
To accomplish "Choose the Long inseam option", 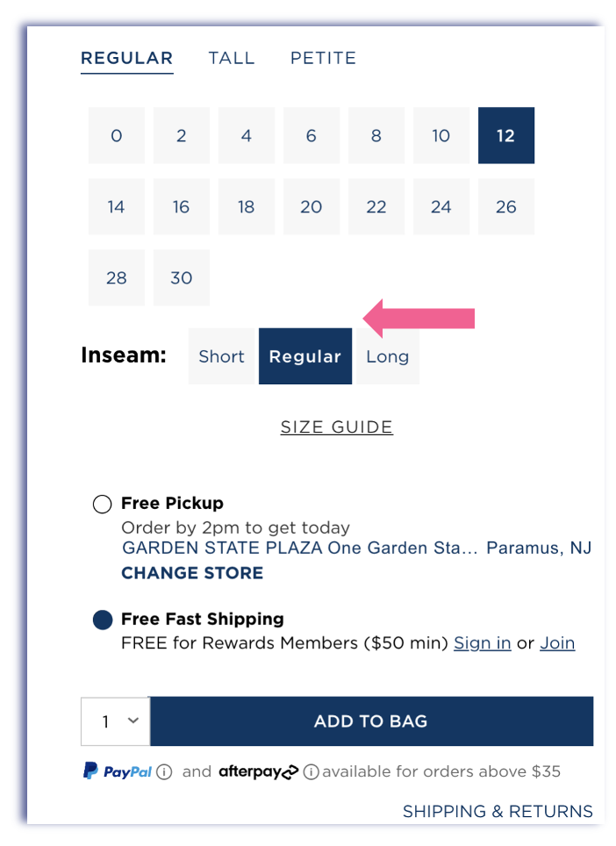I will (x=387, y=356).
